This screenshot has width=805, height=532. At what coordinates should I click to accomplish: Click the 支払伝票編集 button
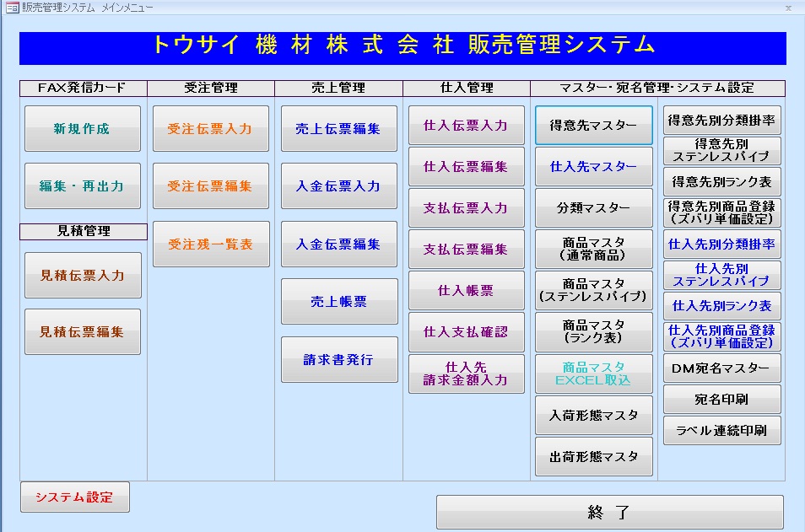click(x=466, y=250)
